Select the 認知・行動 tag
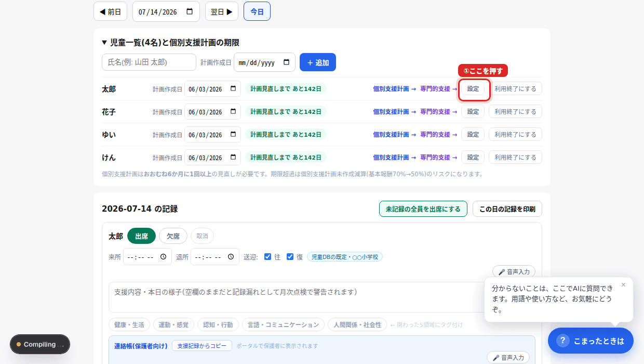Screen dimensions: 644x364 click(x=218, y=325)
